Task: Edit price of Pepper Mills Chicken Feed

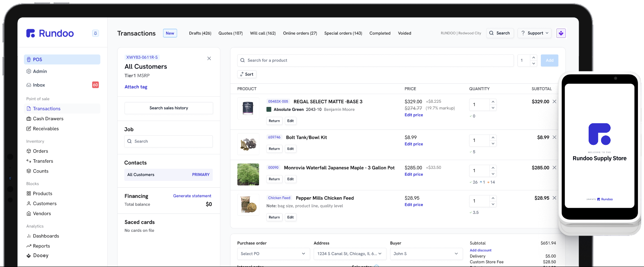Action: [x=414, y=205]
